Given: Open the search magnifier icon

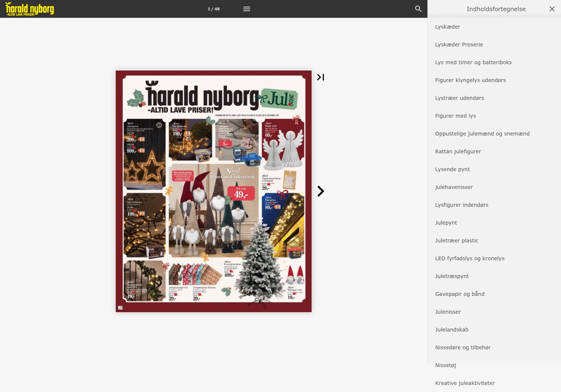Looking at the screenshot, I should click(x=418, y=9).
